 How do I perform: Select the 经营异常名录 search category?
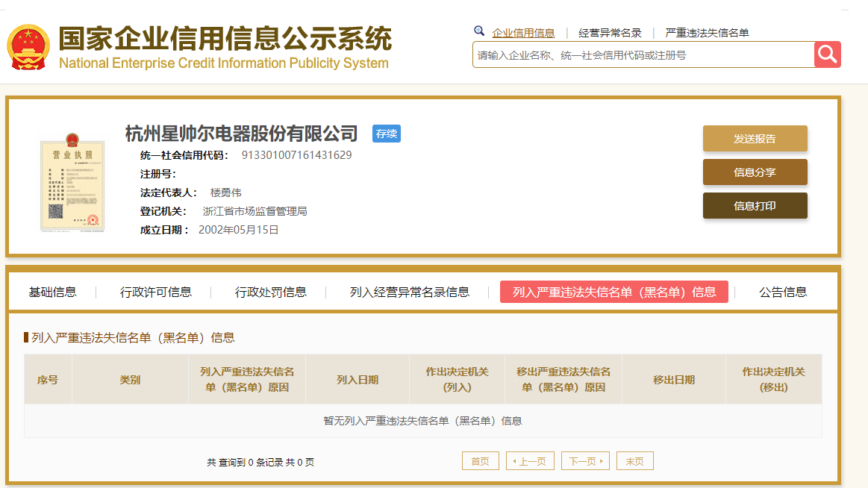coord(610,33)
